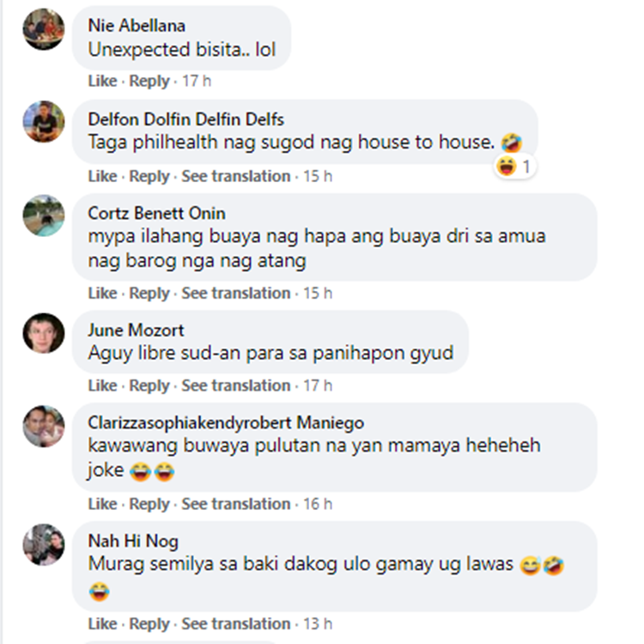The height and width of the screenshot is (644, 644).
Task: Reply to Nie Abellana's comment
Action: (149, 81)
